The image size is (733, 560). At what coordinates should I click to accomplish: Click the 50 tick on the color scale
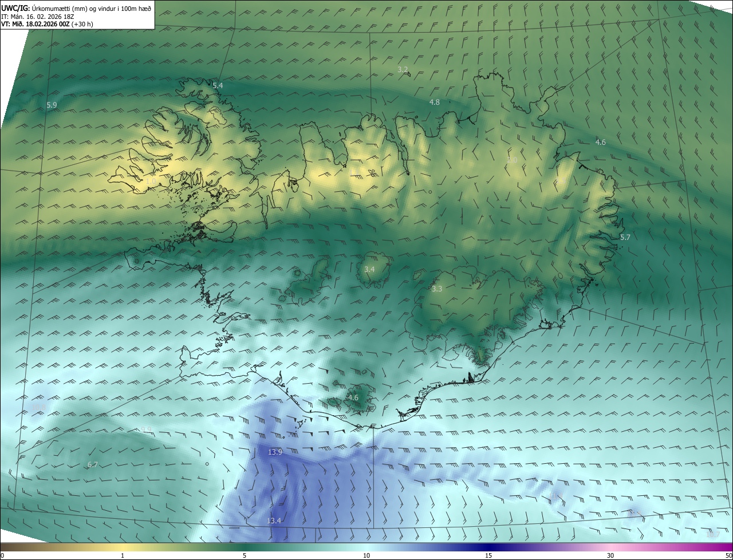point(728,556)
